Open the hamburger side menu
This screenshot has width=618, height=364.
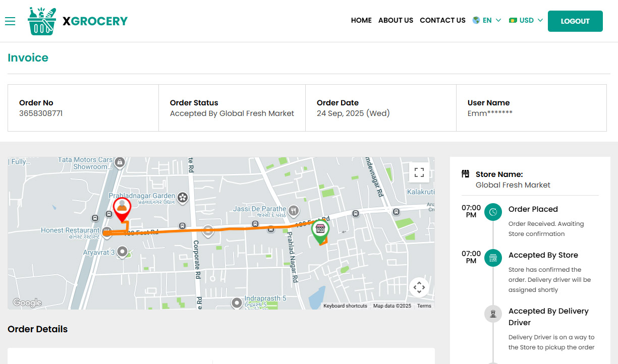point(10,21)
